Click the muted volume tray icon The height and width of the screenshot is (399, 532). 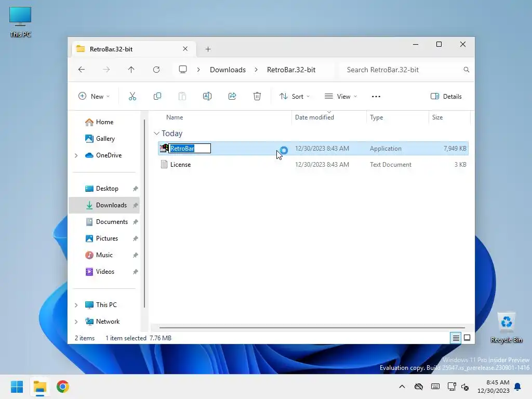[x=465, y=387]
